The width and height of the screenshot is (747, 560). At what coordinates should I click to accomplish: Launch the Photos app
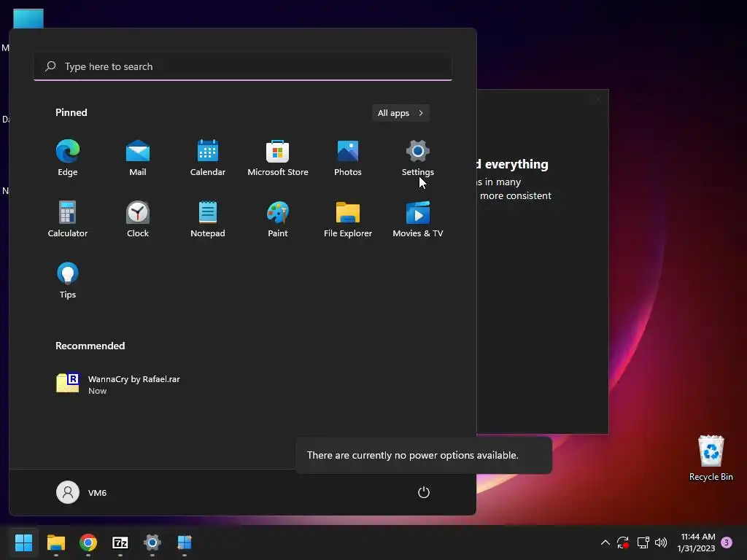pos(348,158)
